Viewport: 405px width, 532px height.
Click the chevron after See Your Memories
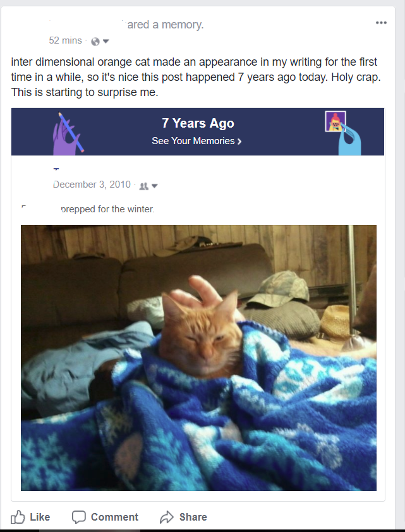coord(239,141)
